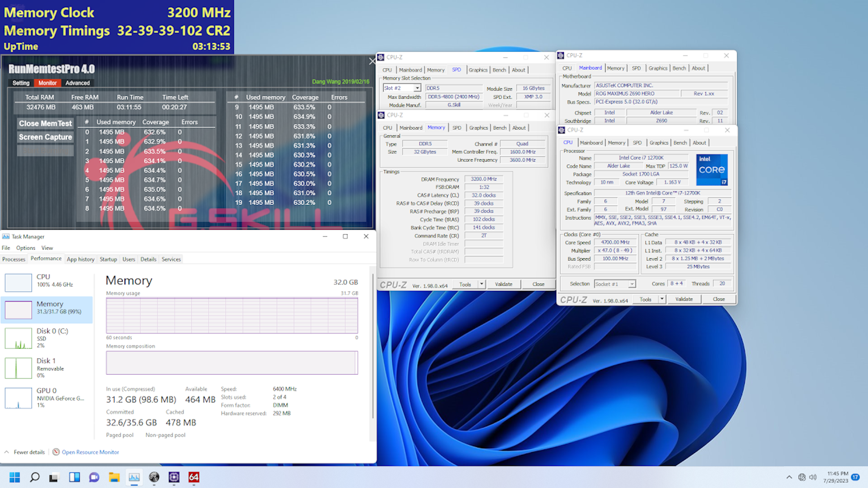This screenshot has height=488, width=868.
Task: Click the Validate button in CPU-Z Memory
Action: pyautogui.click(x=503, y=284)
